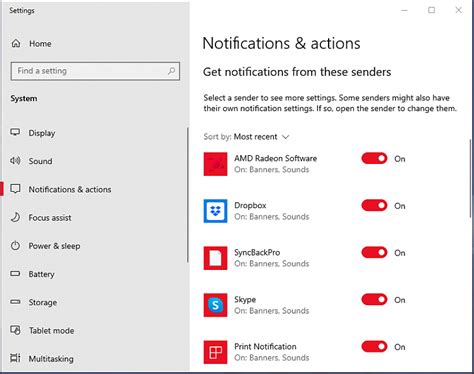The image size is (474, 374).
Task: Click the Home house icon
Action: pyautogui.click(x=16, y=43)
